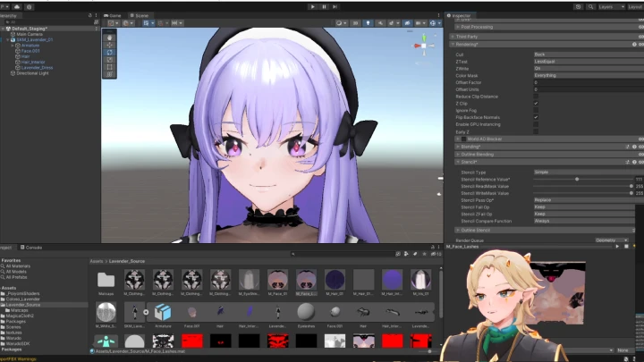The image size is (644, 362).
Task: Open the ZTest dropdown set to LessEqual
Action: 589,61
